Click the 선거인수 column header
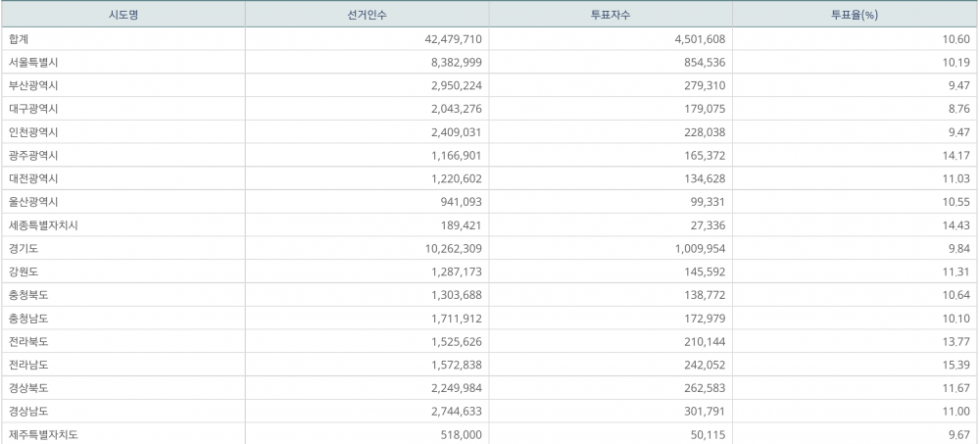Image resolution: width=980 pixels, height=444 pixels. [367, 15]
